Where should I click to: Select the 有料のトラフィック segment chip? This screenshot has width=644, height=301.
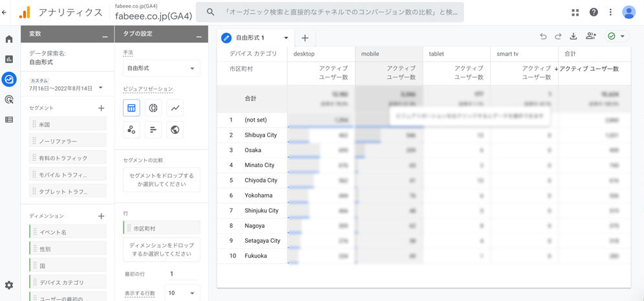pos(68,157)
